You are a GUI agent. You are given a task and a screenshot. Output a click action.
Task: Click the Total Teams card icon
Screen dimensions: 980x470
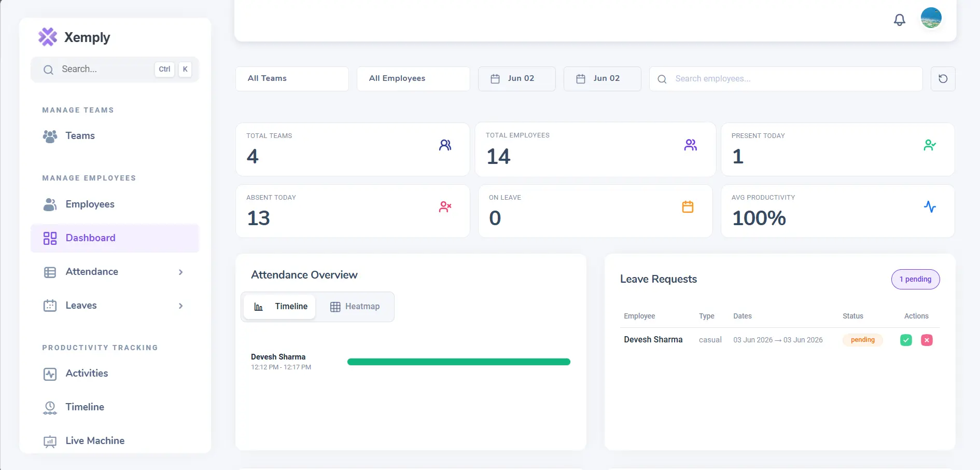pyautogui.click(x=445, y=145)
